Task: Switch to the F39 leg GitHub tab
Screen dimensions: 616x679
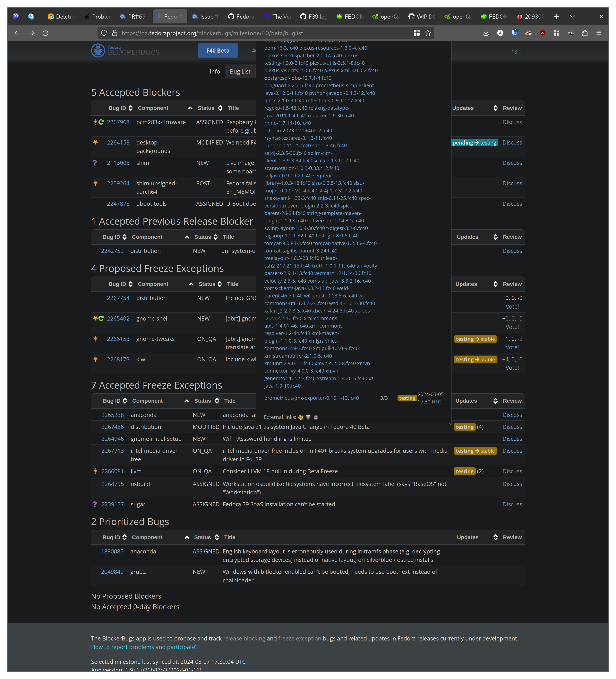Action: point(314,16)
